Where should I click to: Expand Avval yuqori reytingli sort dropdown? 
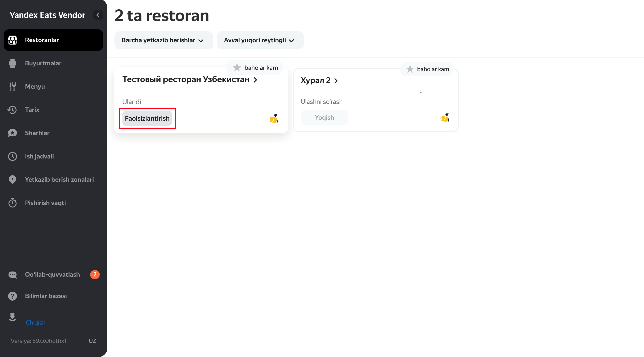pyautogui.click(x=260, y=40)
